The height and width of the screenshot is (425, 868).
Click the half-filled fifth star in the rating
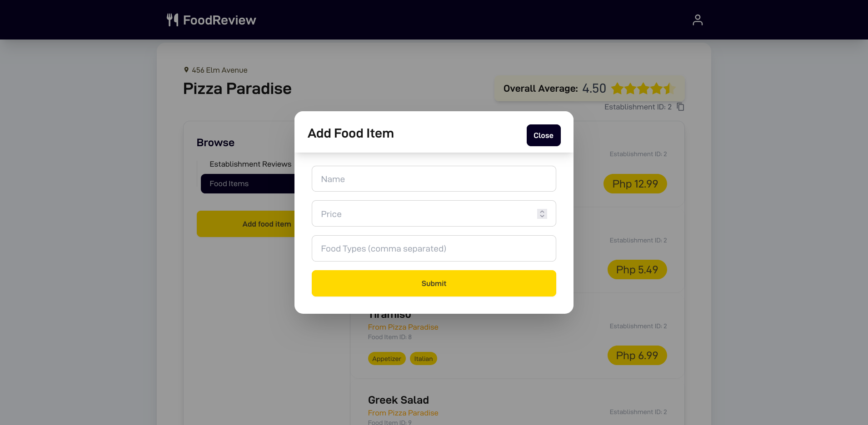[670, 89]
